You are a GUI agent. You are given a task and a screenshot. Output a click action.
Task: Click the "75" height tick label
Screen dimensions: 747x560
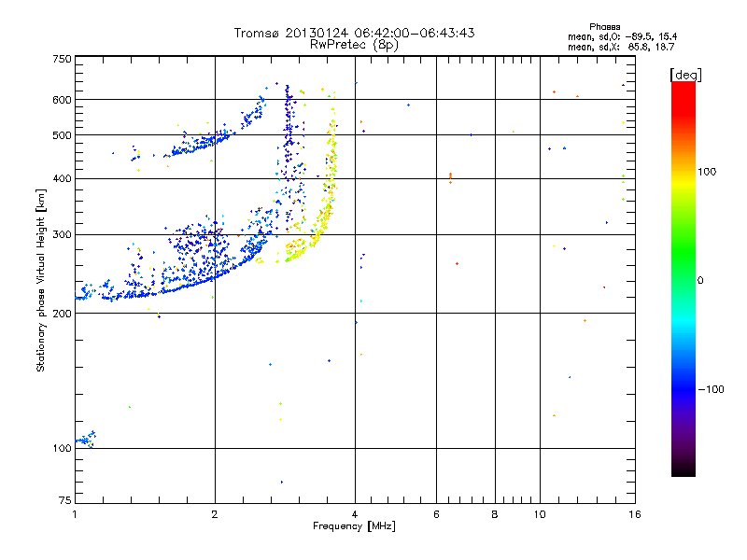coord(65,500)
